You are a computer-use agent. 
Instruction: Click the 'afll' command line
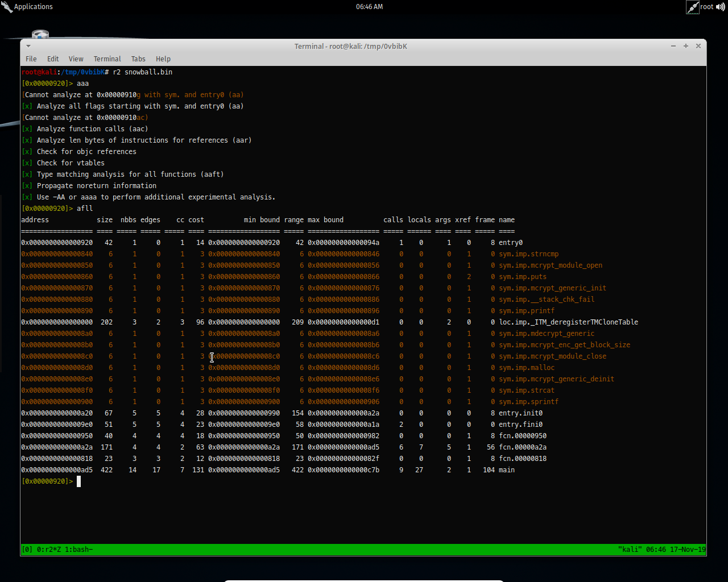pyautogui.click(x=85, y=209)
